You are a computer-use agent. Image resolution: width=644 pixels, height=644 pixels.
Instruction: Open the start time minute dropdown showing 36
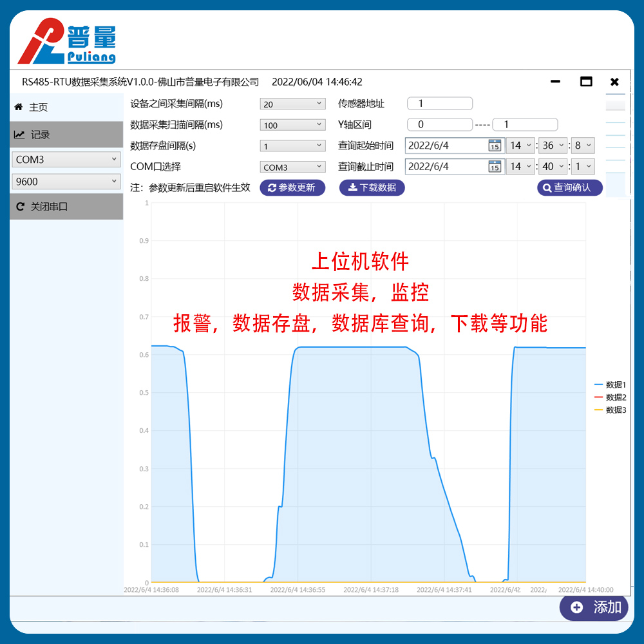click(x=553, y=146)
